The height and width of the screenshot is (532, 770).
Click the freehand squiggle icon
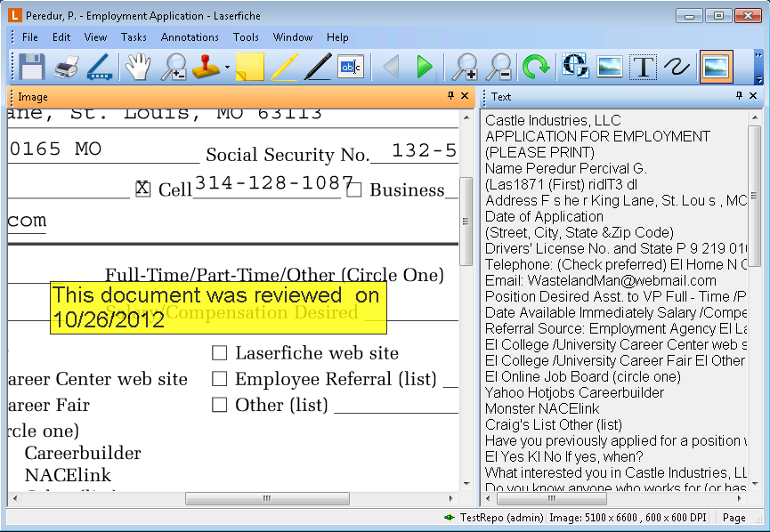(677, 66)
